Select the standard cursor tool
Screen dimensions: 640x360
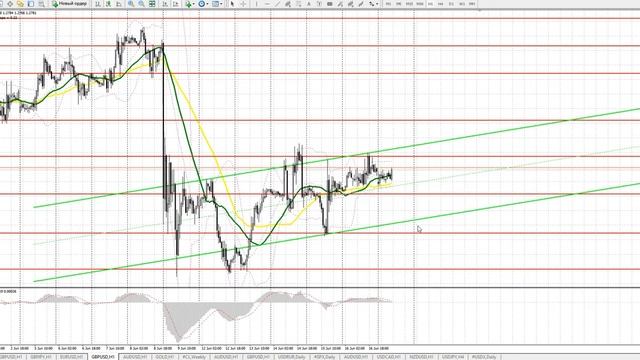pyautogui.click(x=232, y=4)
